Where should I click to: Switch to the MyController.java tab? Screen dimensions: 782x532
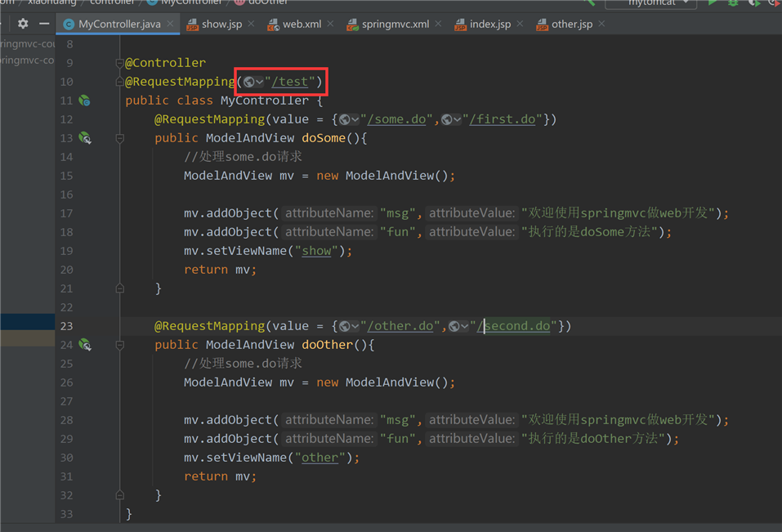(x=119, y=24)
